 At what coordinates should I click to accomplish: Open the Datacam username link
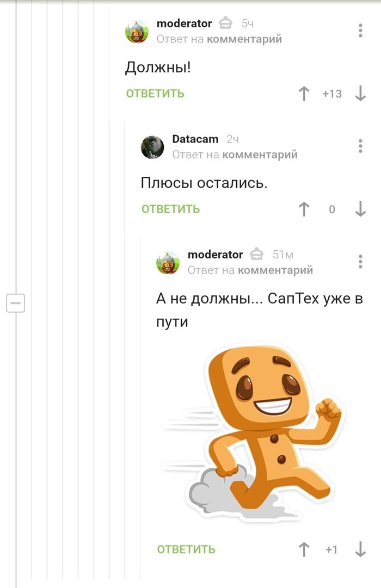click(195, 139)
